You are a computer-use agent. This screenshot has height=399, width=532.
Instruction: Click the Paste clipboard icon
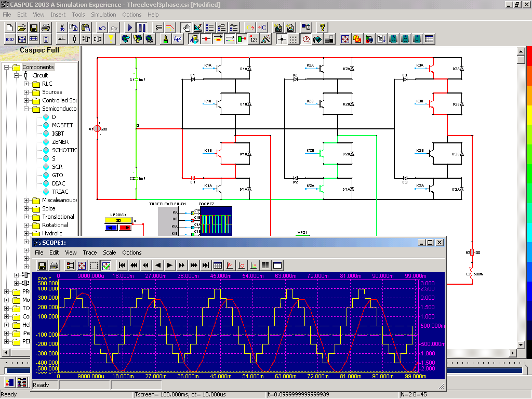pyautogui.click(x=86, y=28)
